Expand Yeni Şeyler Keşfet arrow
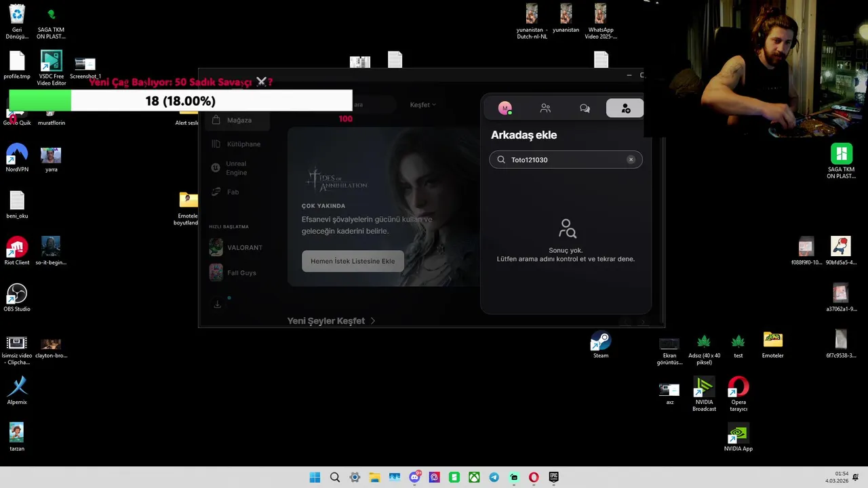The height and width of the screenshot is (488, 868). click(x=373, y=321)
